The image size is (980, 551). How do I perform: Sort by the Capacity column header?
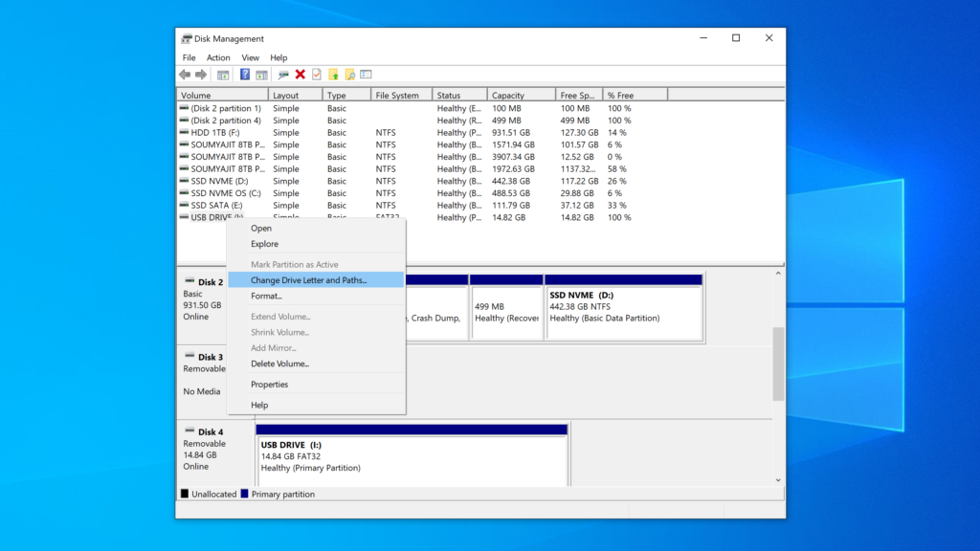click(522, 95)
